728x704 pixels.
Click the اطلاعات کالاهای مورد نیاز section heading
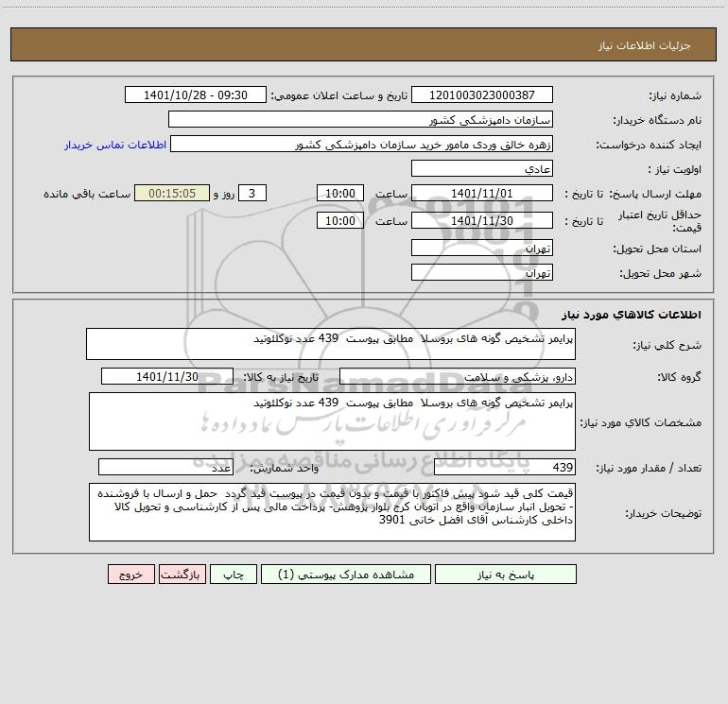pos(632,315)
